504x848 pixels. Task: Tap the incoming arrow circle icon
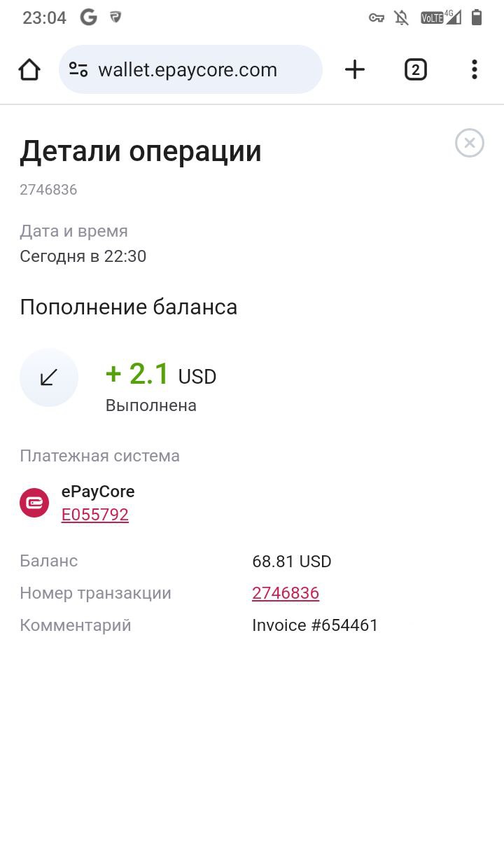49,377
